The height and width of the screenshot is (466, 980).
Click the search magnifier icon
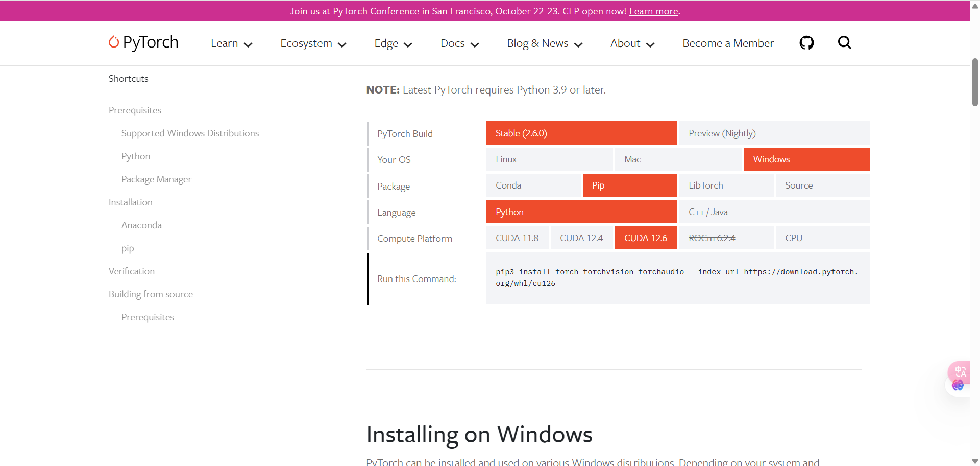tap(845, 42)
